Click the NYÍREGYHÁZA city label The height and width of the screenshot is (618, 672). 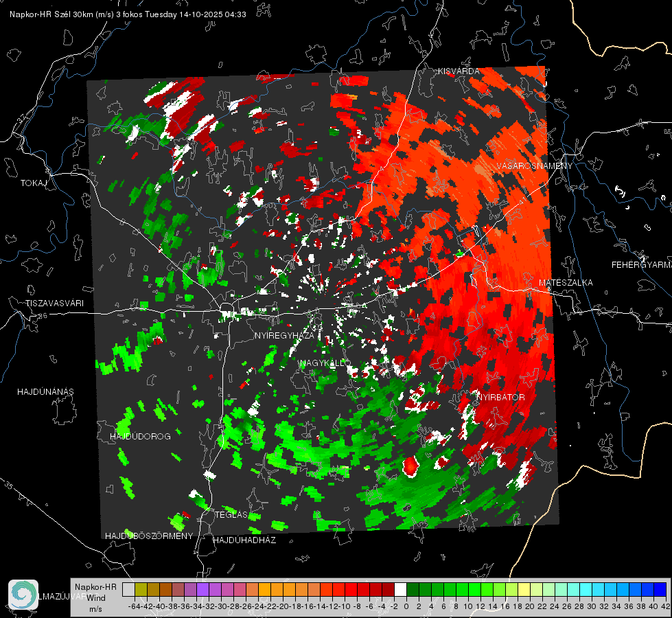284,335
